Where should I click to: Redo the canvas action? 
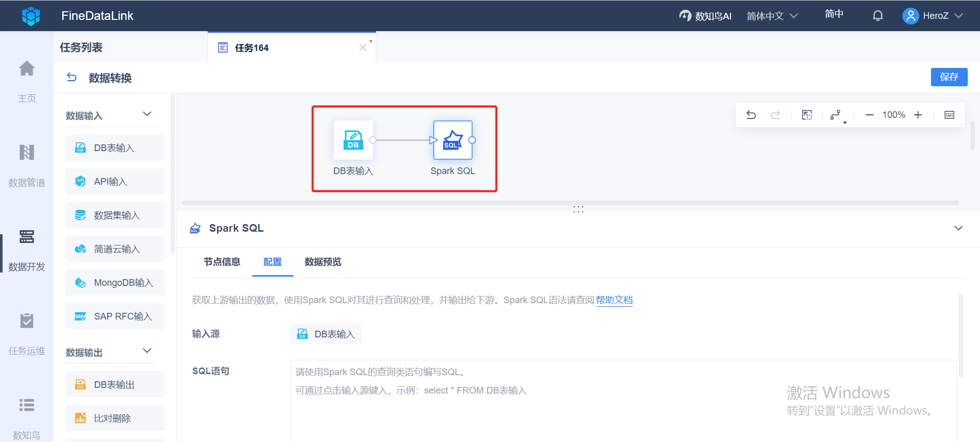click(775, 115)
